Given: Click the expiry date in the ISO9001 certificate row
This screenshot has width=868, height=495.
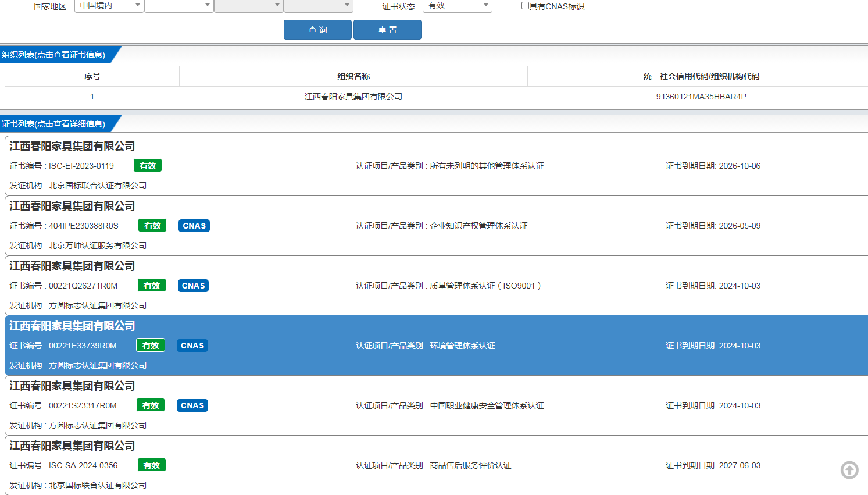Looking at the screenshot, I should click(740, 286).
